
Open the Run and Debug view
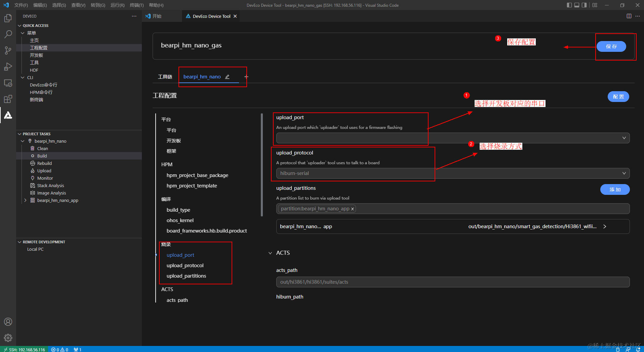[8, 67]
